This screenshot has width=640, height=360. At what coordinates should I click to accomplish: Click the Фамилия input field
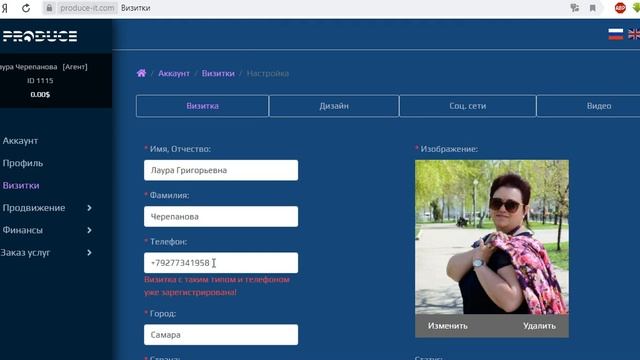coord(221,216)
